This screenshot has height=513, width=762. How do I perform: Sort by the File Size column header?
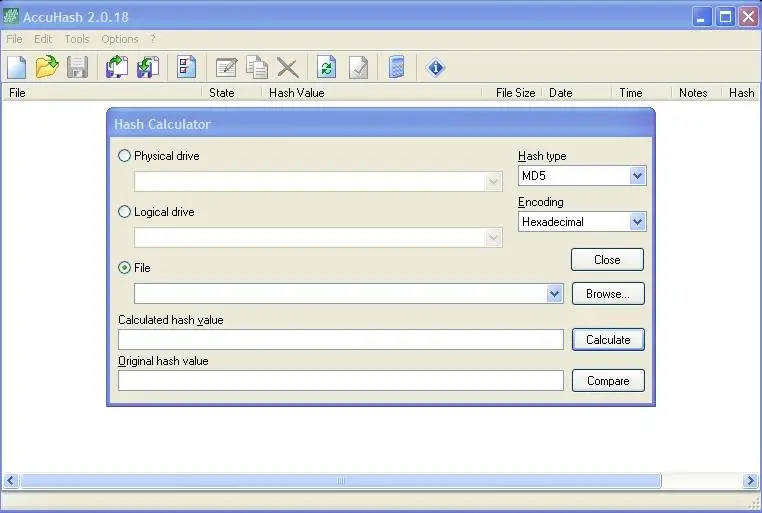click(511, 92)
